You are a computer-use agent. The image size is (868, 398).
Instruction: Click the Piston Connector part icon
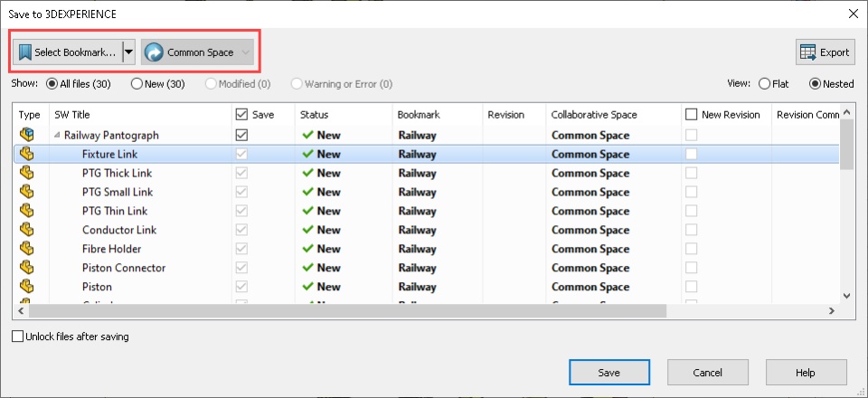point(26,268)
